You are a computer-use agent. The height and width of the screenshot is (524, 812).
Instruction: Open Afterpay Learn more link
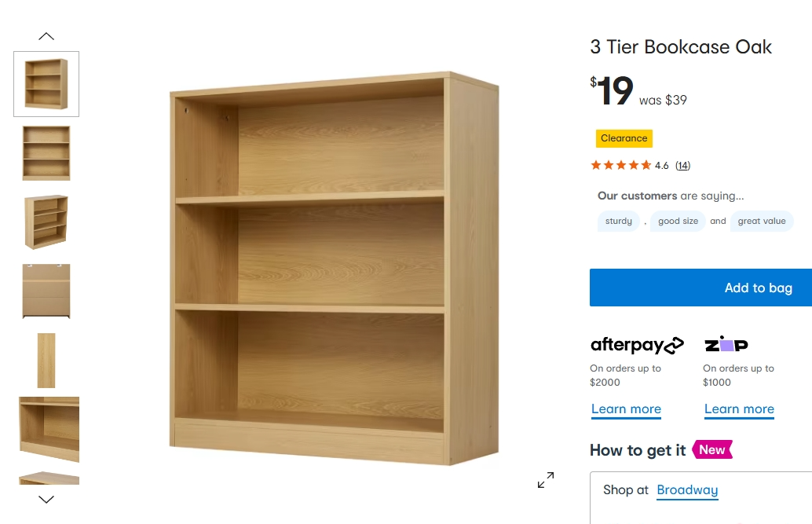[x=626, y=409]
